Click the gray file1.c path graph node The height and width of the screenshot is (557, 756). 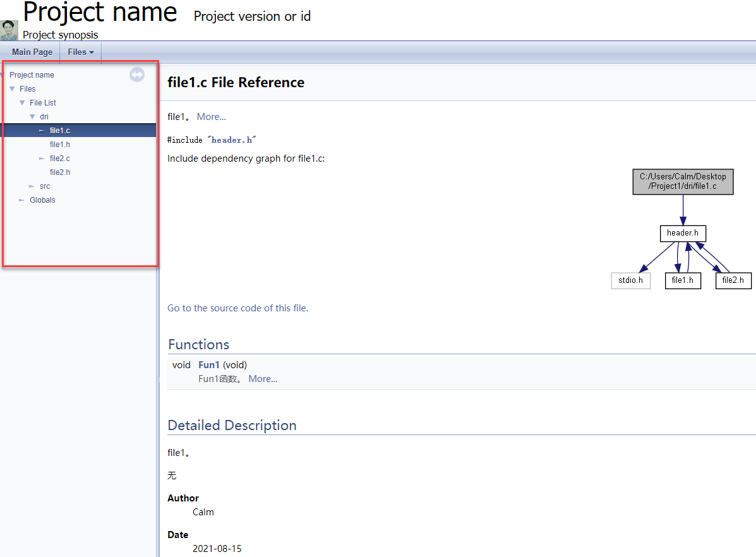coord(683,182)
